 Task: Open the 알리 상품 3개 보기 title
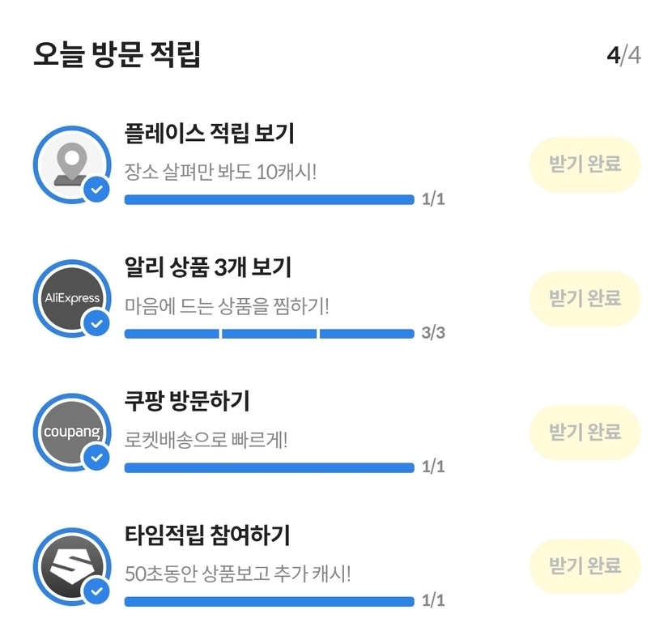pos(207,267)
